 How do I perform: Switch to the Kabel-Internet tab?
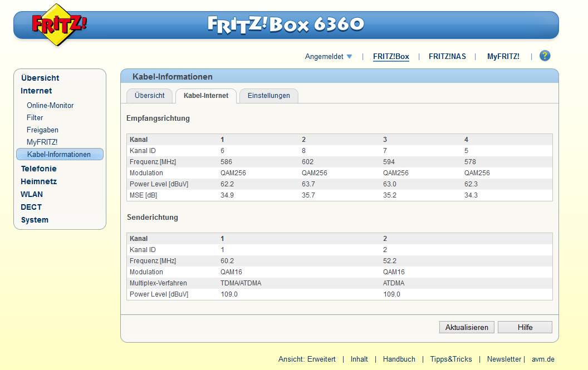tap(206, 96)
